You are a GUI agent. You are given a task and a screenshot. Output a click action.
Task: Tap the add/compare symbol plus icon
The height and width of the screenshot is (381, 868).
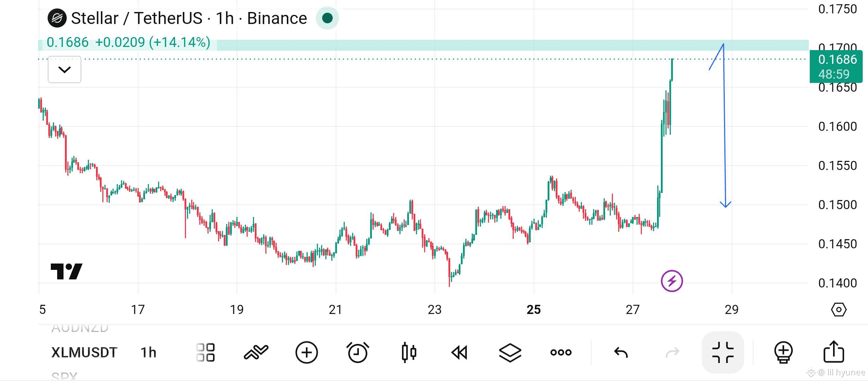pyautogui.click(x=307, y=352)
